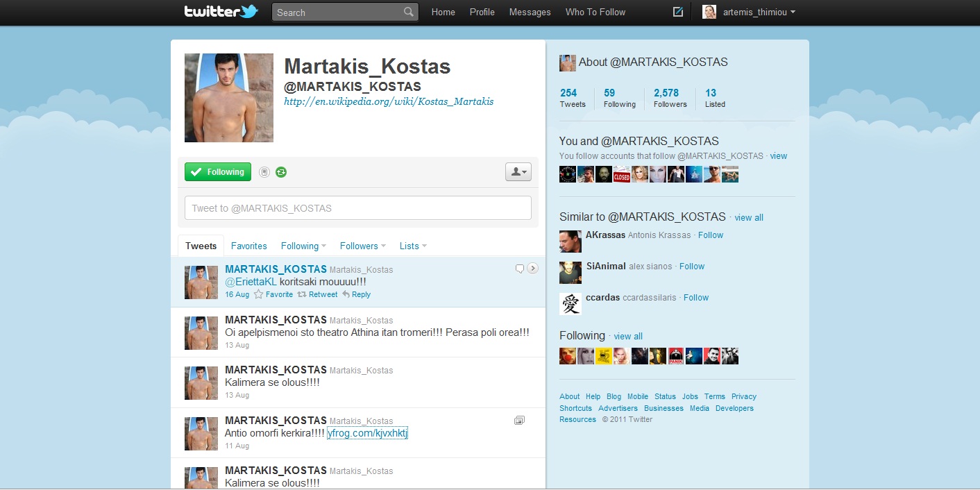Open the yfrog.com/kjvxhktj link
980x490 pixels.
click(x=368, y=433)
